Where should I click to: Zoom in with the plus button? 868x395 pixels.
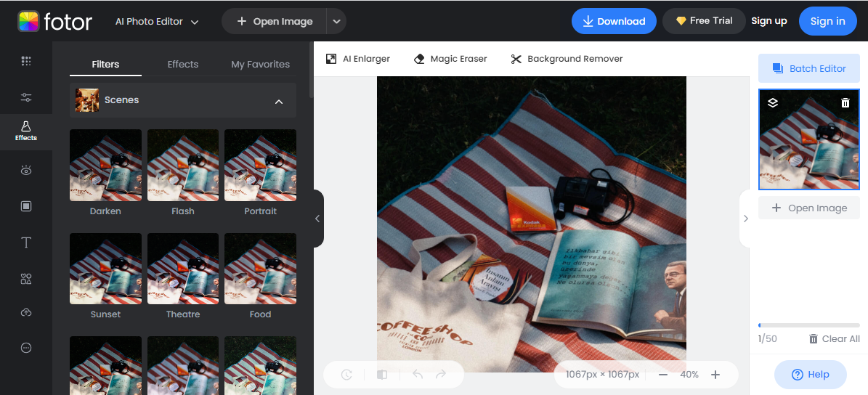pos(715,375)
